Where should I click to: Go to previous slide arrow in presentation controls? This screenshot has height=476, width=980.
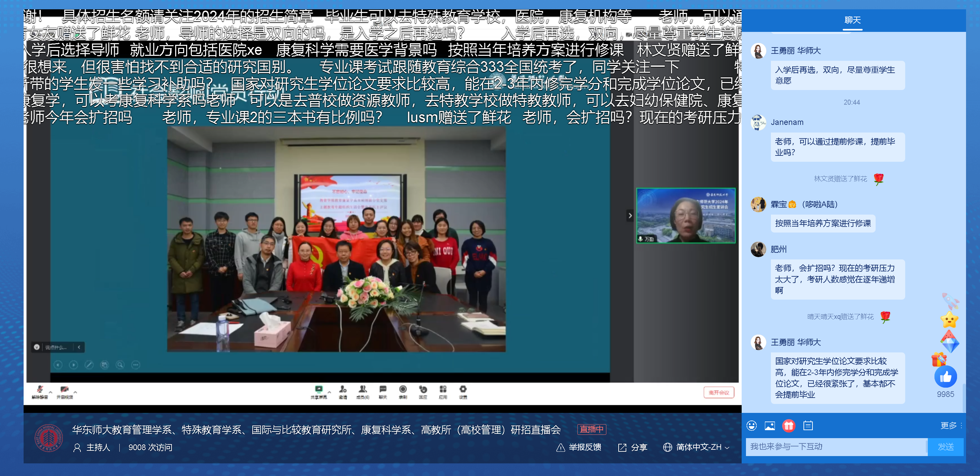(58, 365)
